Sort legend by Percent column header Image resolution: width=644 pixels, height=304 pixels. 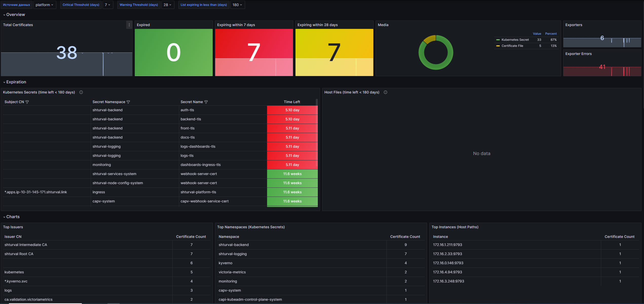(x=551, y=34)
